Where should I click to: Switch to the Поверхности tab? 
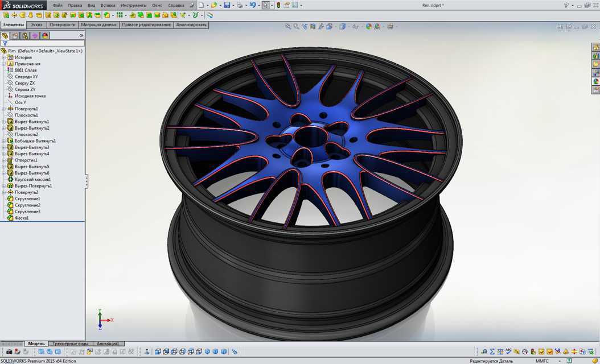pyautogui.click(x=63, y=25)
